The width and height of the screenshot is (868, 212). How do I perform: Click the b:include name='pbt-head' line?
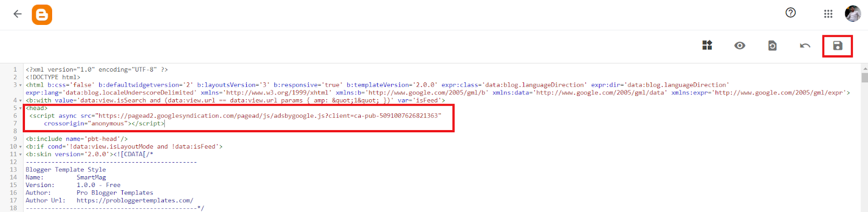click(76, 139)
